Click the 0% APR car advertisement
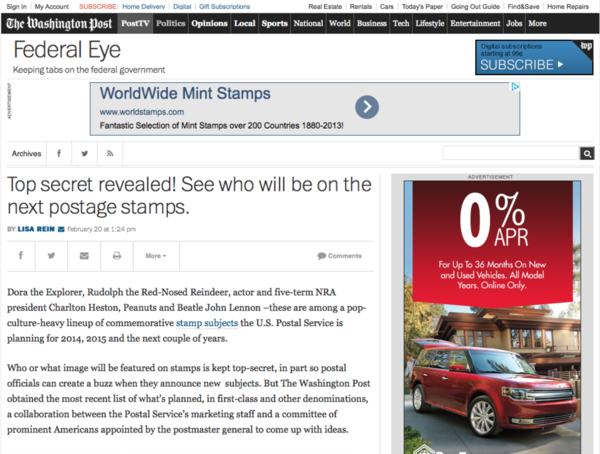 492,317
